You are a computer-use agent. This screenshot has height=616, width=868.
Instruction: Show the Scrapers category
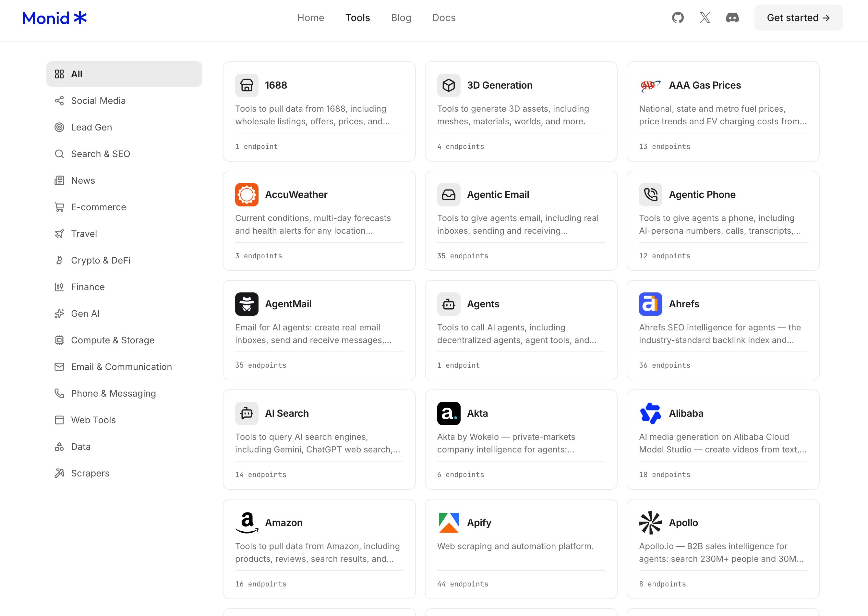(124, 473)
